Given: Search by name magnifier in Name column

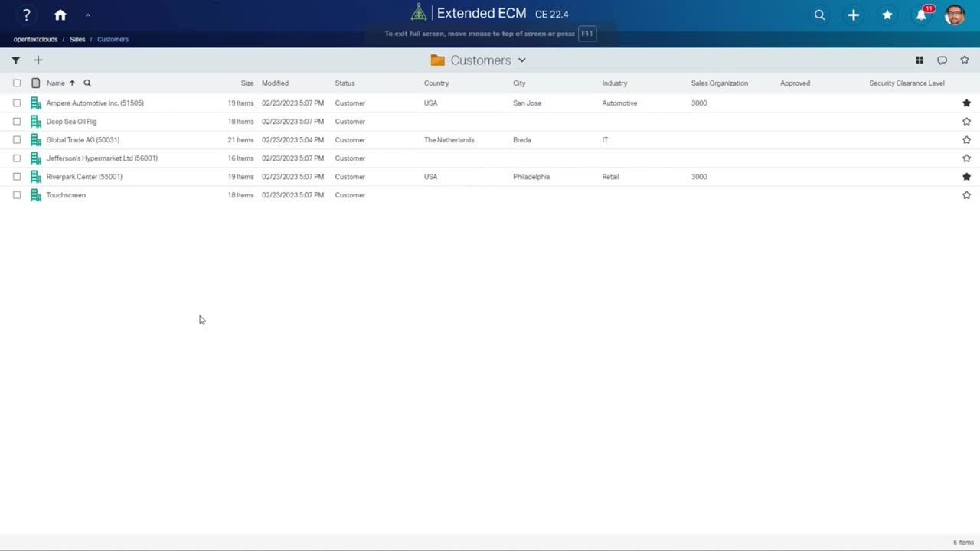Looking at the screenshot, I should (x=87, y=83).
